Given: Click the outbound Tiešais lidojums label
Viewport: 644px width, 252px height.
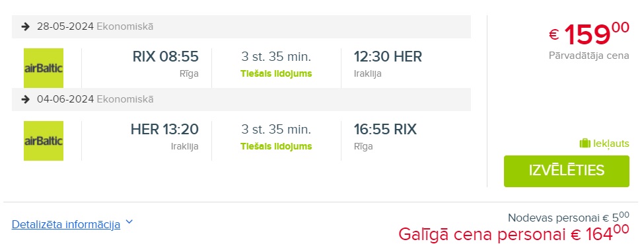Looking at the screenshot, I should point(276,74).
